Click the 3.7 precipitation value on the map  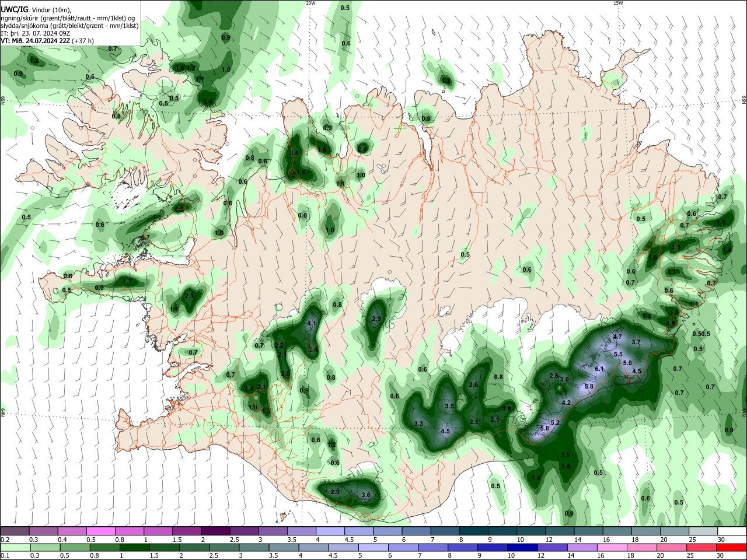(636, 342)
